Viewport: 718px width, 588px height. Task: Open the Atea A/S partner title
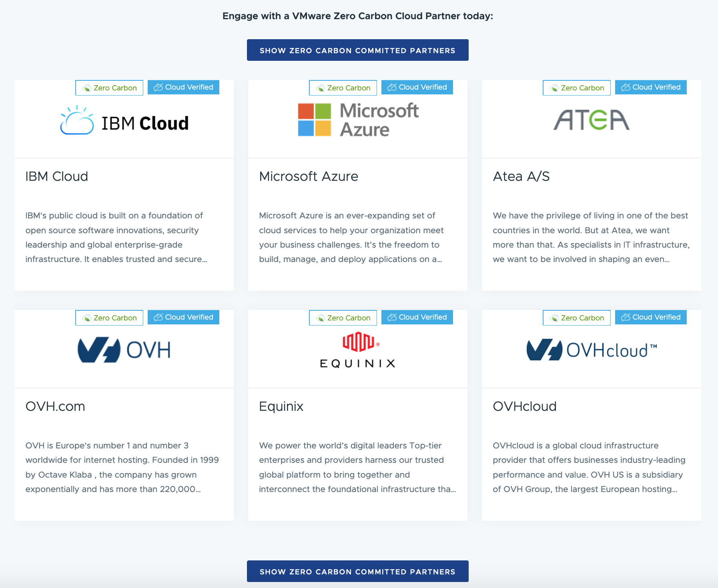pos(521,176)
